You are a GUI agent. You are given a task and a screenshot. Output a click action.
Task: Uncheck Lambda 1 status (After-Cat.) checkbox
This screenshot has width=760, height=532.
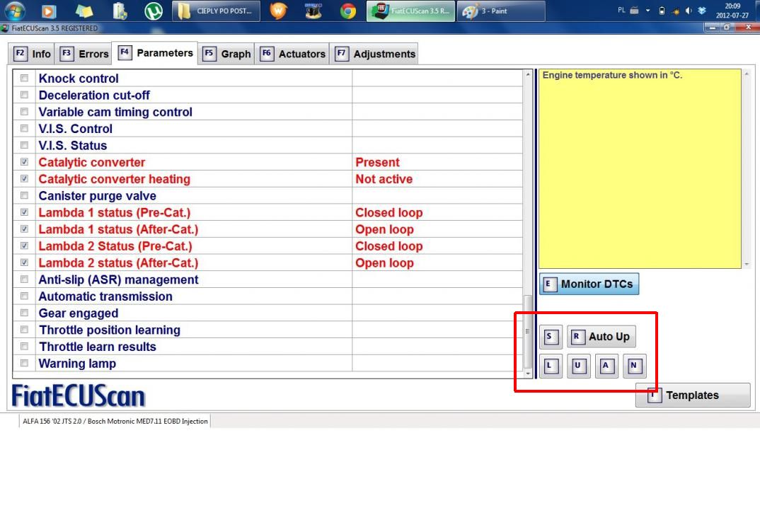tap(24, 229)
